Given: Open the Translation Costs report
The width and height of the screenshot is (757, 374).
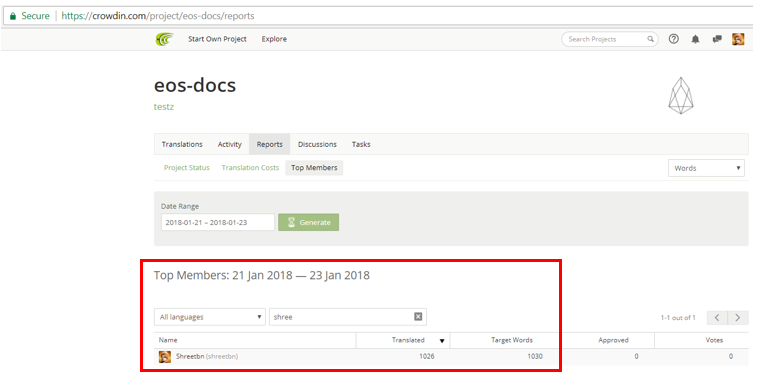Looking at the screenshot, I should [250, 168].
